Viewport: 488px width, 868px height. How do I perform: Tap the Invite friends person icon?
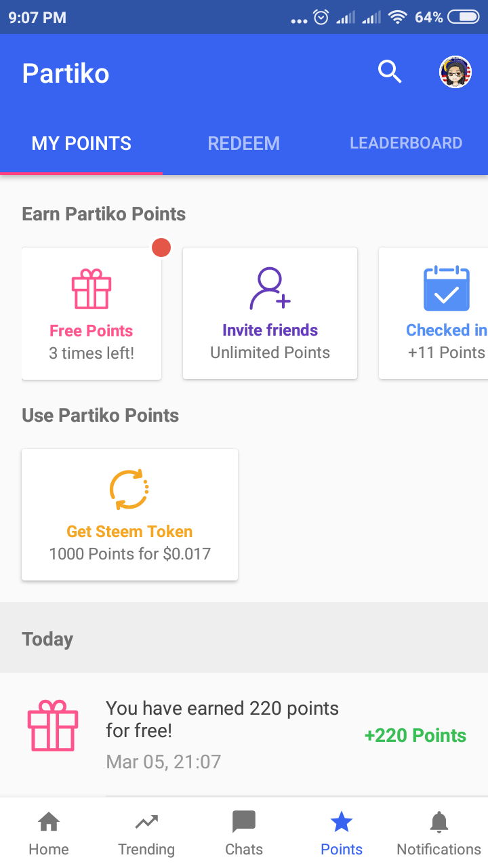click(x=270, y=289)
